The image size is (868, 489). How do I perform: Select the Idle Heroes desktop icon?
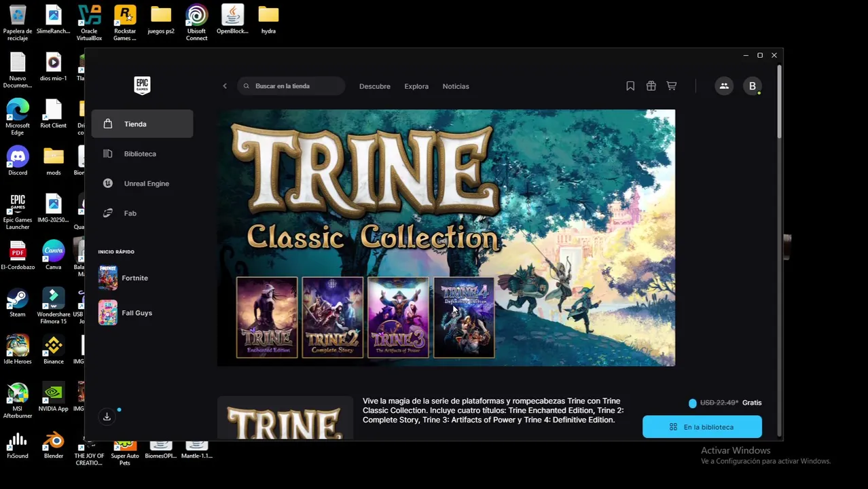(x=18, y=350)
